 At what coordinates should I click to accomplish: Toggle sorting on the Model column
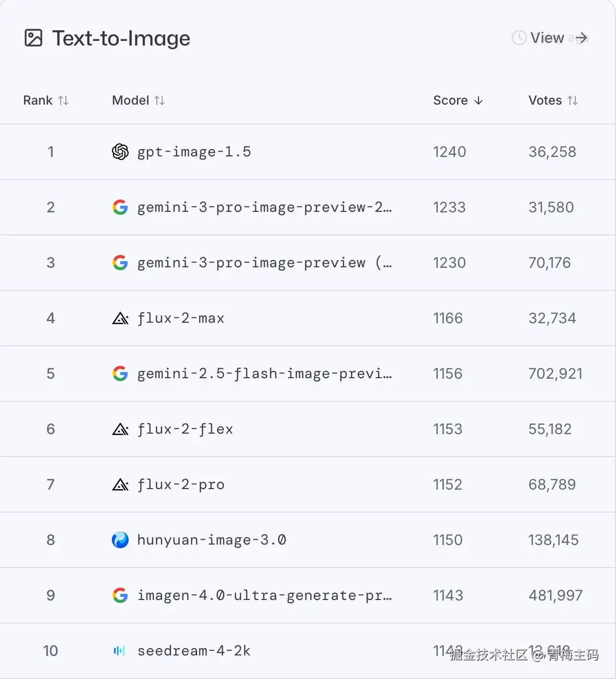139,100
